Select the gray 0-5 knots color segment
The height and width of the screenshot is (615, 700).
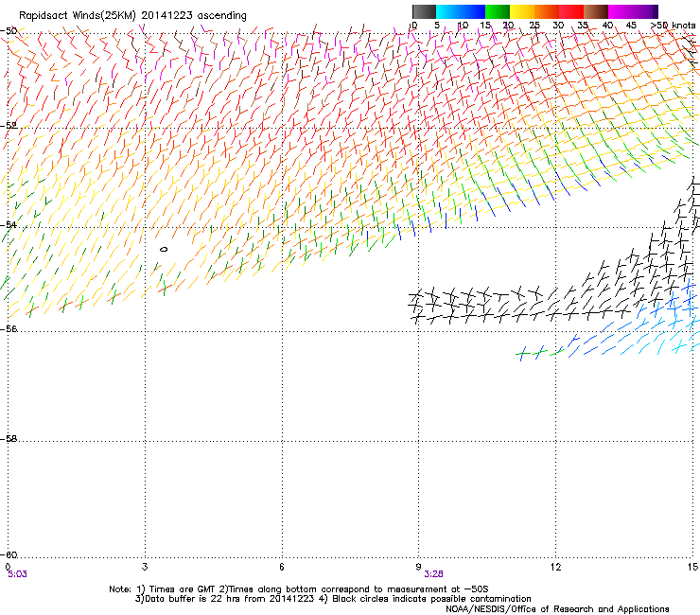(x=424, y=11)
